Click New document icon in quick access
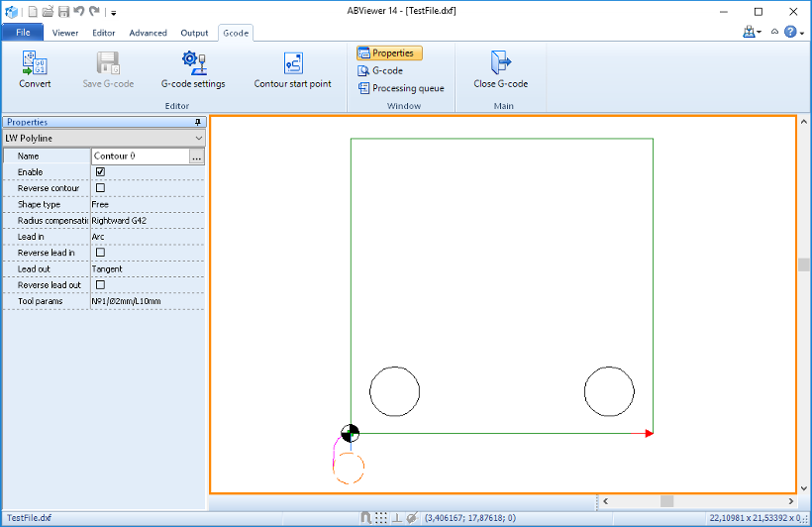 (33, 12)
